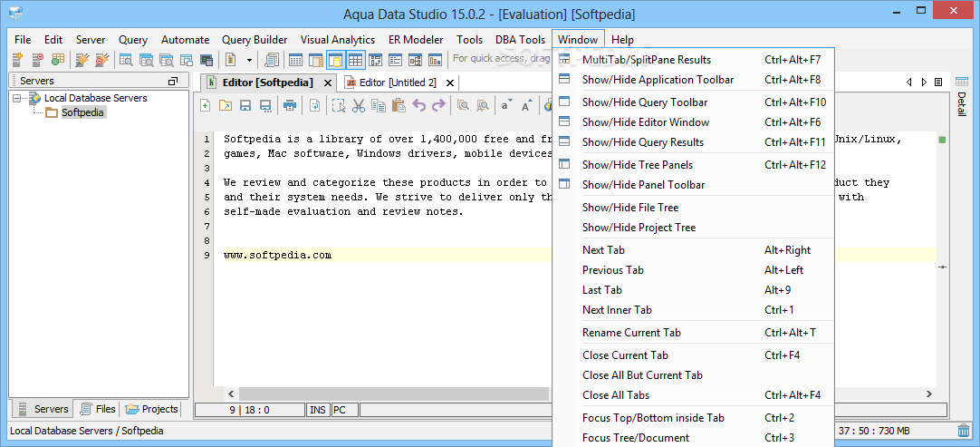
Task: Click the Save floppy disk icon in editor toolbar
Action: (245, 105)
